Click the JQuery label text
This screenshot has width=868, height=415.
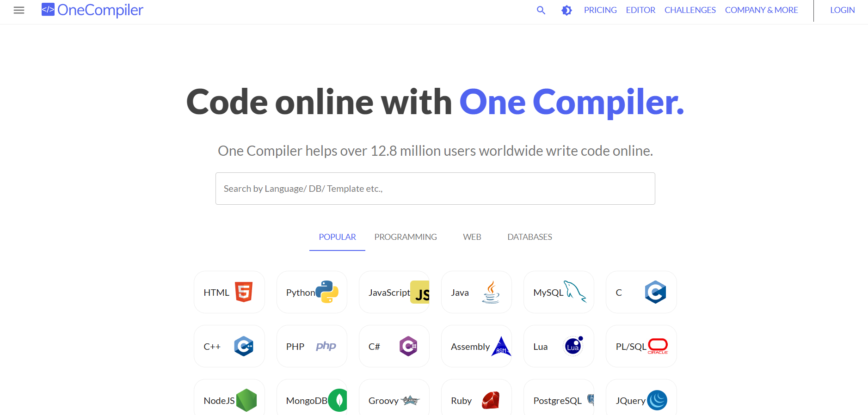631,401
